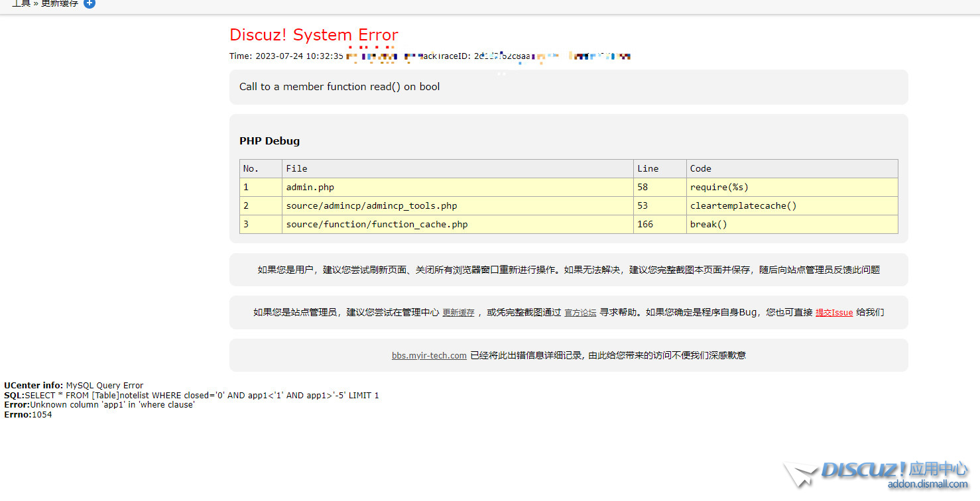980x501 pixels.
Task: Click row number "3" in the function_cache.php row
Action: [261, 225]
